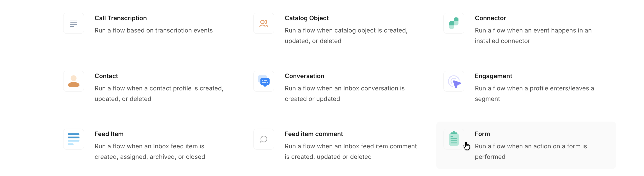Click the Feed item comment bubble icon
Image resolution: width=644 pixels, height=176 pixels.
click(264, 139)
